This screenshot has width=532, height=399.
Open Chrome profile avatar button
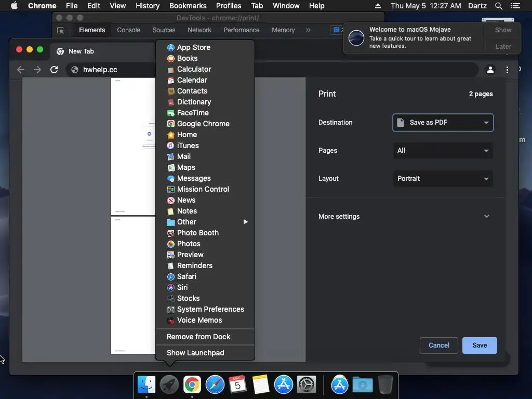(x=490, y=70)
